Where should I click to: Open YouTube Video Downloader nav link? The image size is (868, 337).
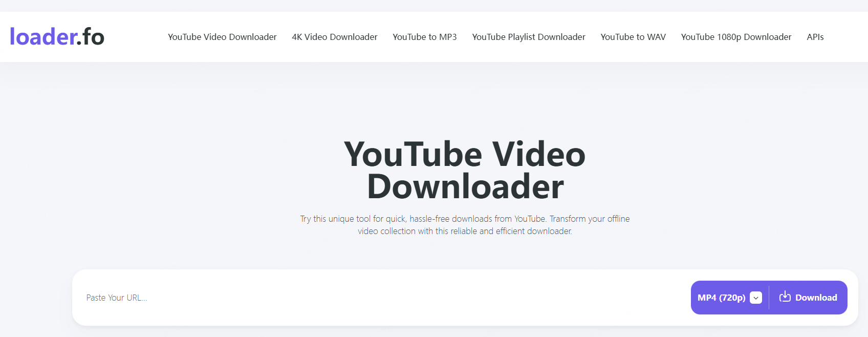click(222, 37)
